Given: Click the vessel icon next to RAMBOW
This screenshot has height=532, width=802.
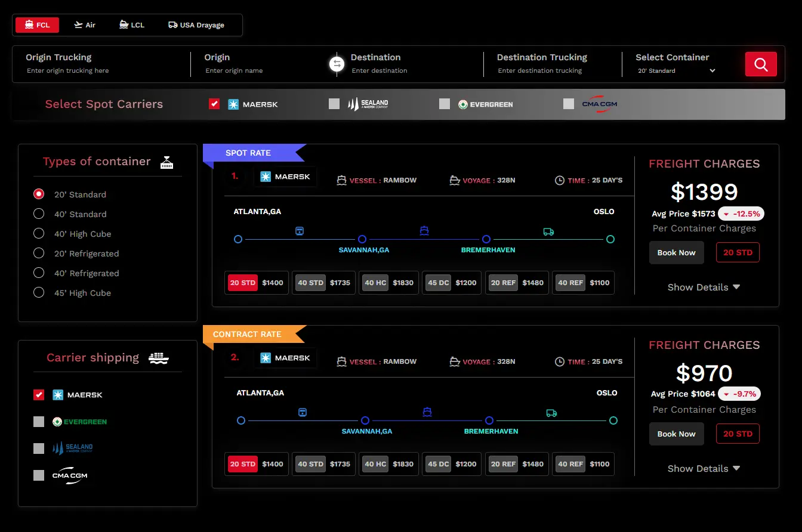Looking at the screenshot, I should [x=343, y=180].
